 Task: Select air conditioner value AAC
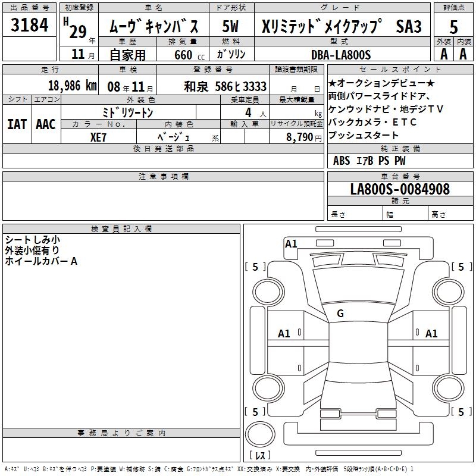[x=46, y=124]
